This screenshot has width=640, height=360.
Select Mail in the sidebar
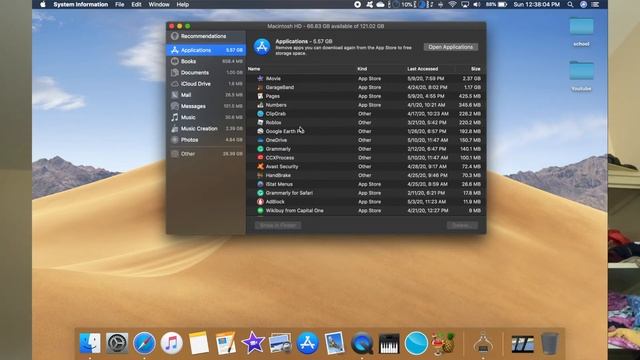point(206,95)
